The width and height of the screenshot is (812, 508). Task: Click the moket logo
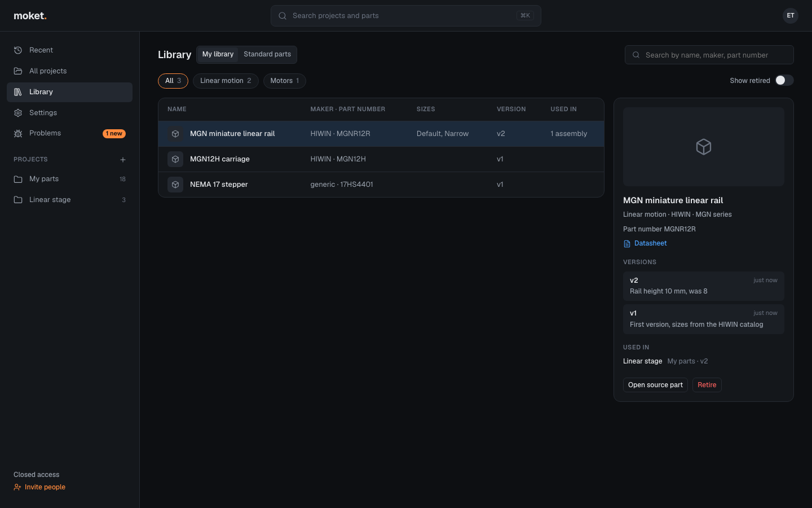30,16
